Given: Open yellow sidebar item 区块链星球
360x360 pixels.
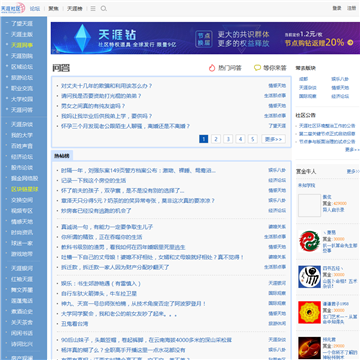Looking at the screenshot, I should [x=25, y=189].
